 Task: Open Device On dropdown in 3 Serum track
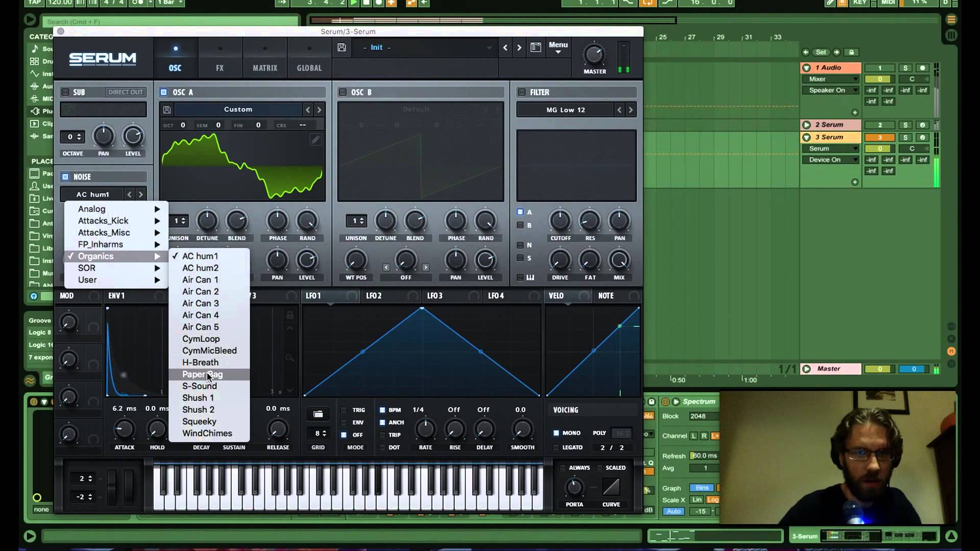pyautogui.click(x=831, y=160)
